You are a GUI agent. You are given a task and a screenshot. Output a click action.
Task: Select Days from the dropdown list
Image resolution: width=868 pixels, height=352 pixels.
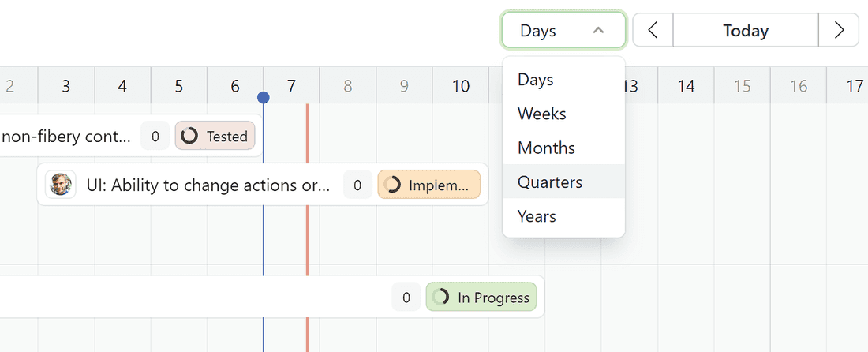click(536, 80)
